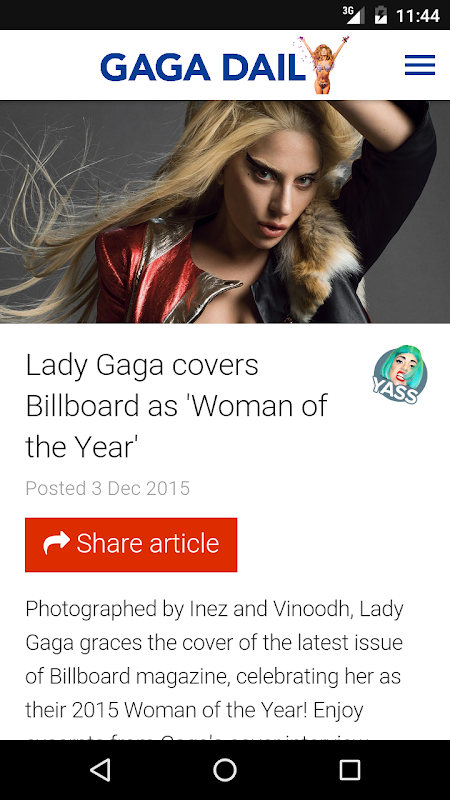Open the Lady Gaga hero photo
450x800 pixels.
coord(225,212)
